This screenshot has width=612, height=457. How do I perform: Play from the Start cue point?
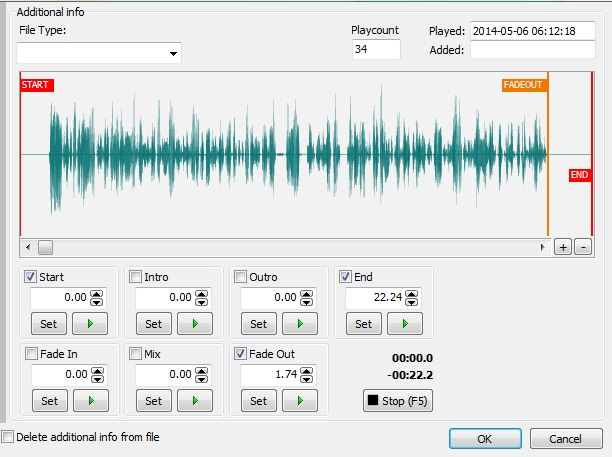click(x=90, y=324)
